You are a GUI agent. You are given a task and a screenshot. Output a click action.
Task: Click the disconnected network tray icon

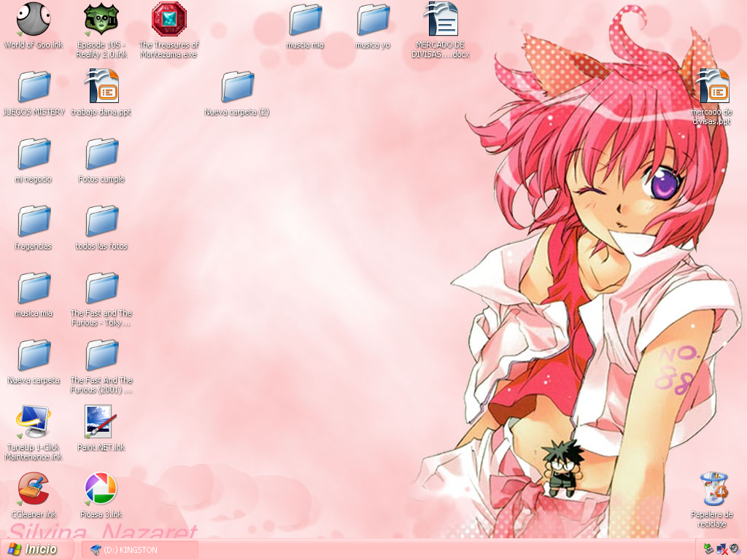pos(722,550)
